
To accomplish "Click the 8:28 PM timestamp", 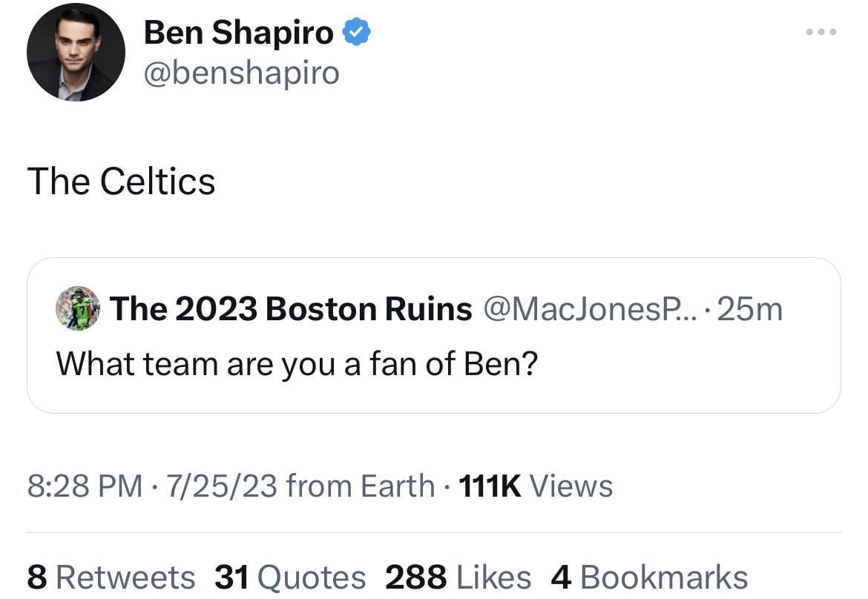I will coord(85,486).
